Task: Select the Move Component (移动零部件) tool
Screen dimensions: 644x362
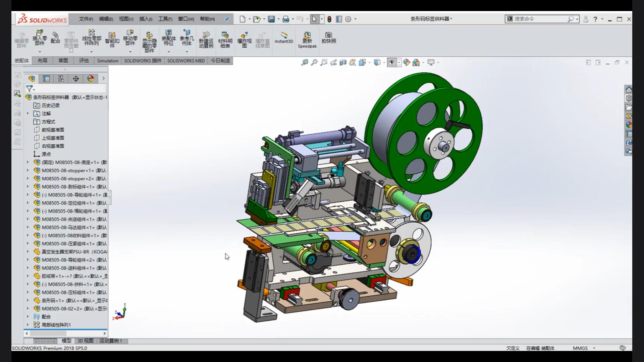Action: tap(130, 38)
